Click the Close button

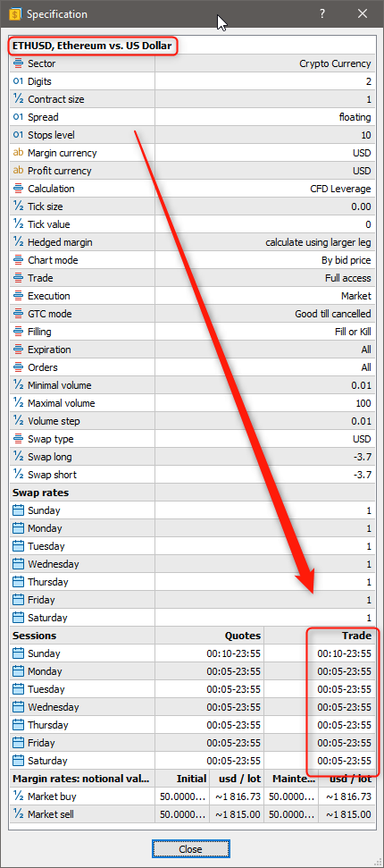(190, 849)
